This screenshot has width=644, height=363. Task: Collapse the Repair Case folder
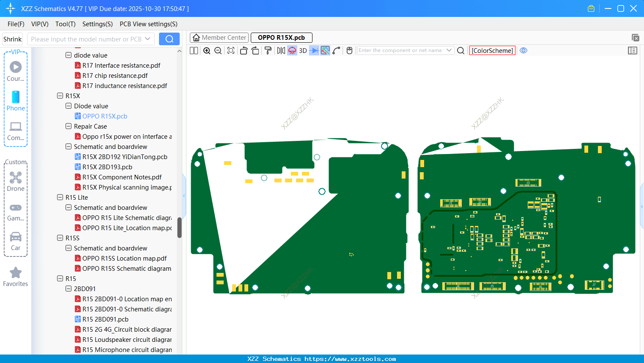(x=69, y=126)
